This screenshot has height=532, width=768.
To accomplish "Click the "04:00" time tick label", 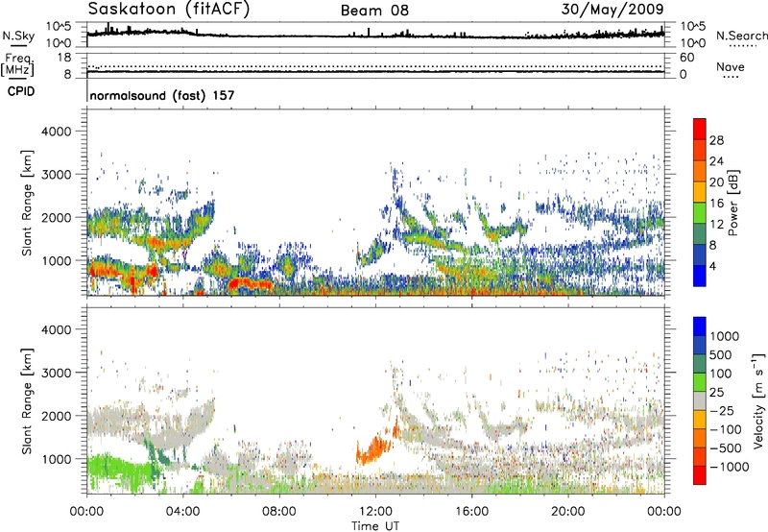I will point(182,512).
